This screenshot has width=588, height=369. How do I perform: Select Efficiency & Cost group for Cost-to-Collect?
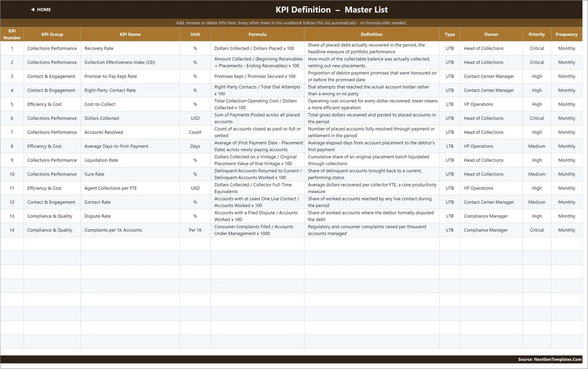click(x=52, y=104)
